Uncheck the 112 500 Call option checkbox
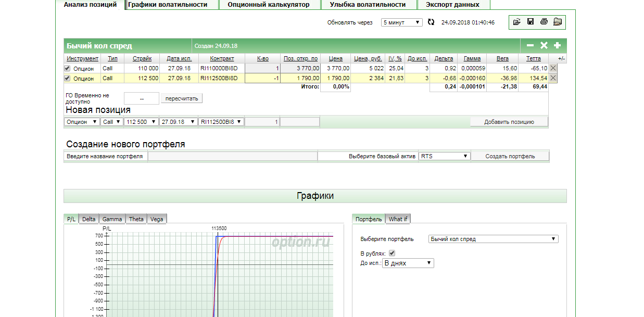The width and height of the screenshot is (644, 317). pos(67,79)
